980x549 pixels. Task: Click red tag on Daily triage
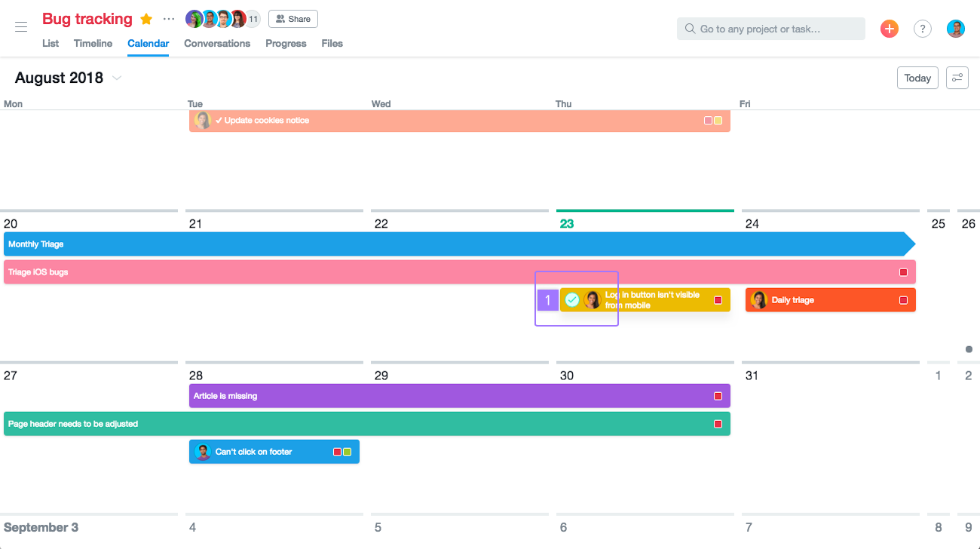click(x=903, y=300)
